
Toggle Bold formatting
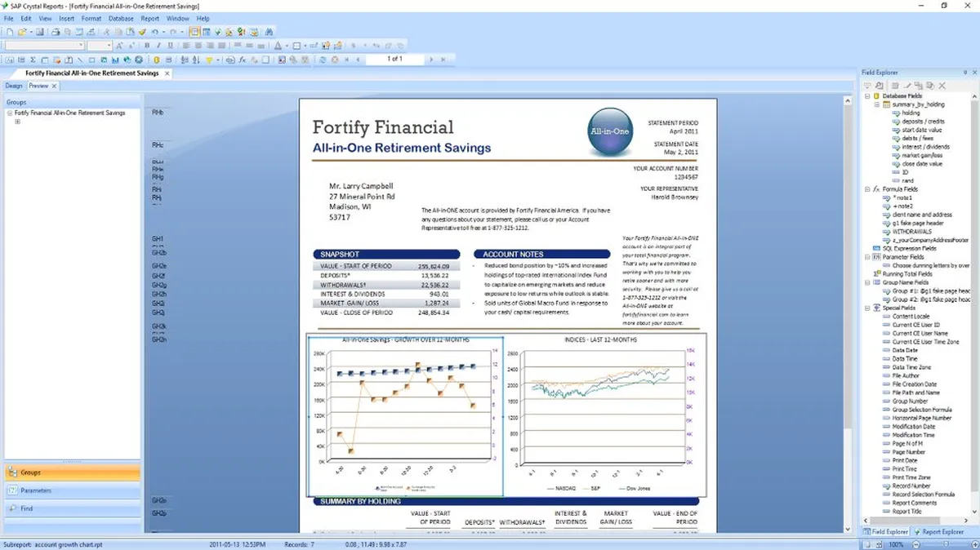point(147,46)
